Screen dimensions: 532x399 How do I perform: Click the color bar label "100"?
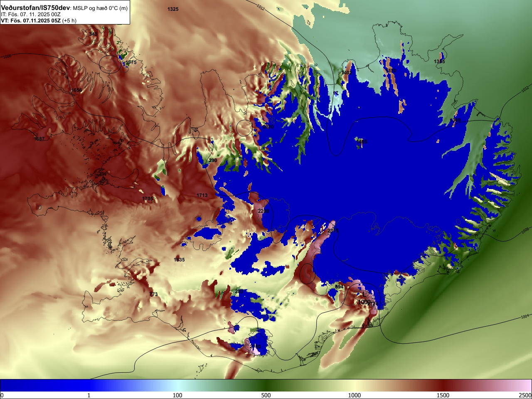tap(177, 395)
